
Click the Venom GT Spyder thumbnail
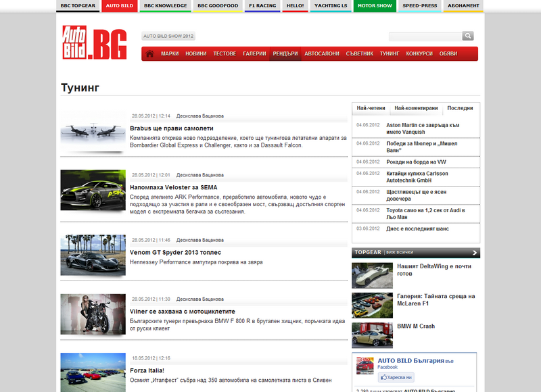pyautogui.click(x=93, y=255)
